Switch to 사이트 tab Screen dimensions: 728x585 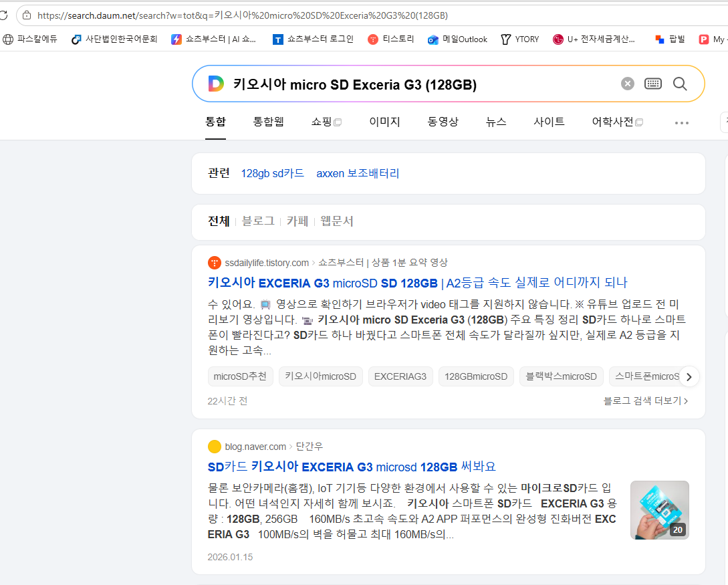[x=549, y=122]
